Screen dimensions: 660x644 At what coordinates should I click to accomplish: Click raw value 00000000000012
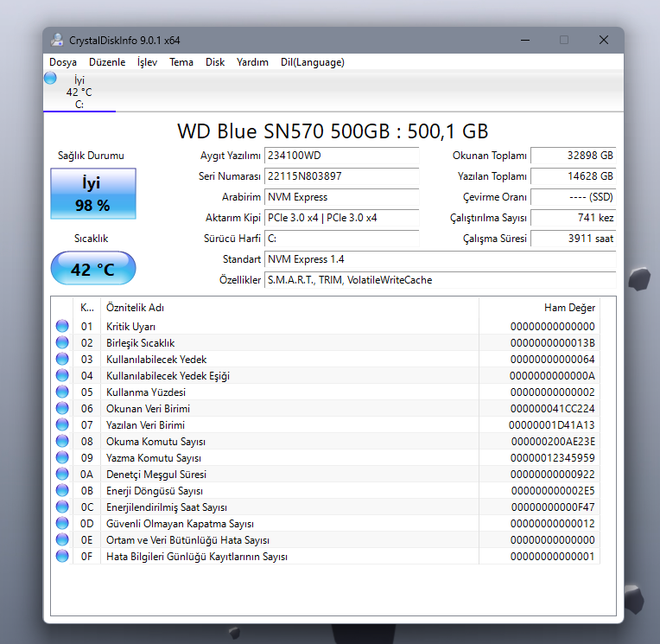pos(552,524)
